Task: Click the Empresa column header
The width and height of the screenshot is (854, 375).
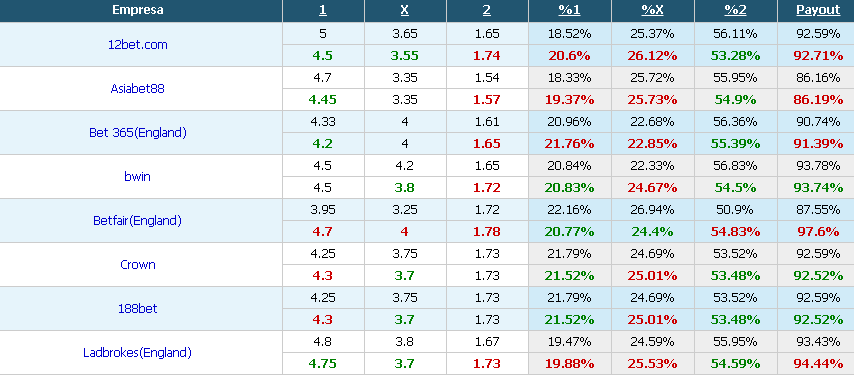Action: click(x=138, y=10)
